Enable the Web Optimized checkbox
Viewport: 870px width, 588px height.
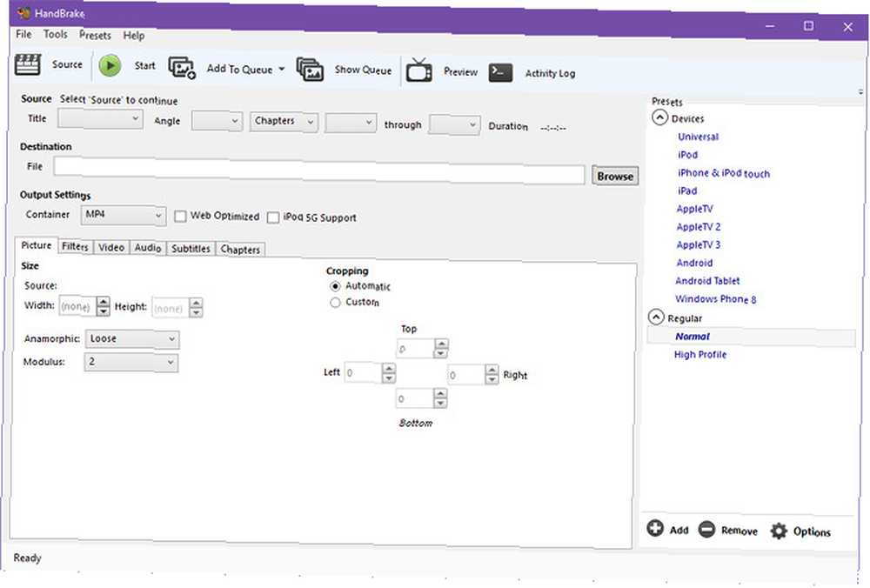tap(180, 217)
